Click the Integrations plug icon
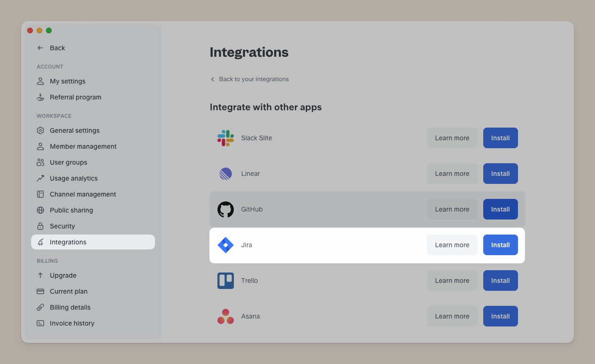 click(40, 242)
